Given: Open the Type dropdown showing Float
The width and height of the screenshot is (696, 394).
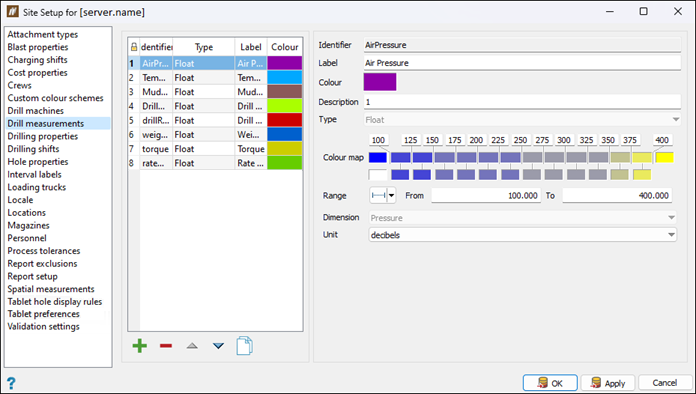Looking at the screenshot, I should coord(522,120).
